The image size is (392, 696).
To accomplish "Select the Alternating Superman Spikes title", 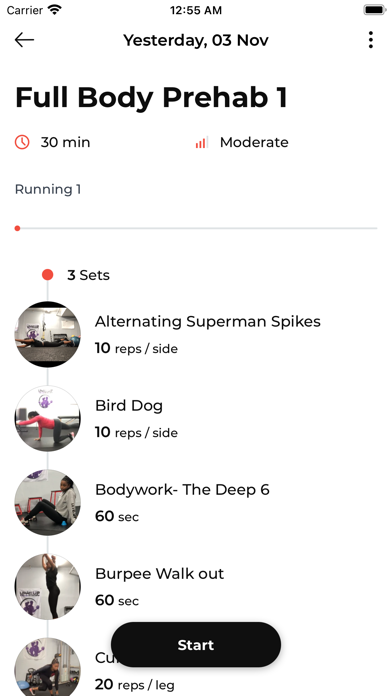I will click(208, 321).
